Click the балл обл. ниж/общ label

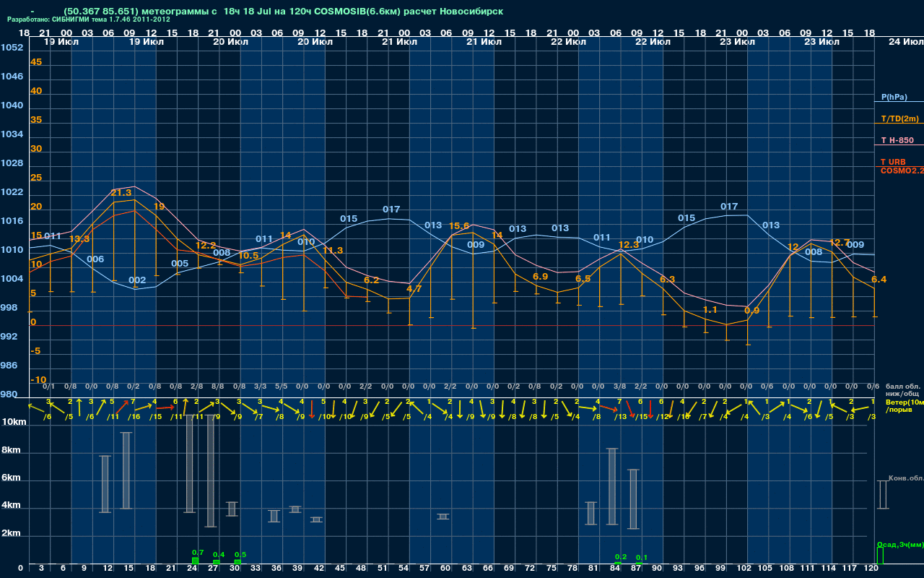903,390
